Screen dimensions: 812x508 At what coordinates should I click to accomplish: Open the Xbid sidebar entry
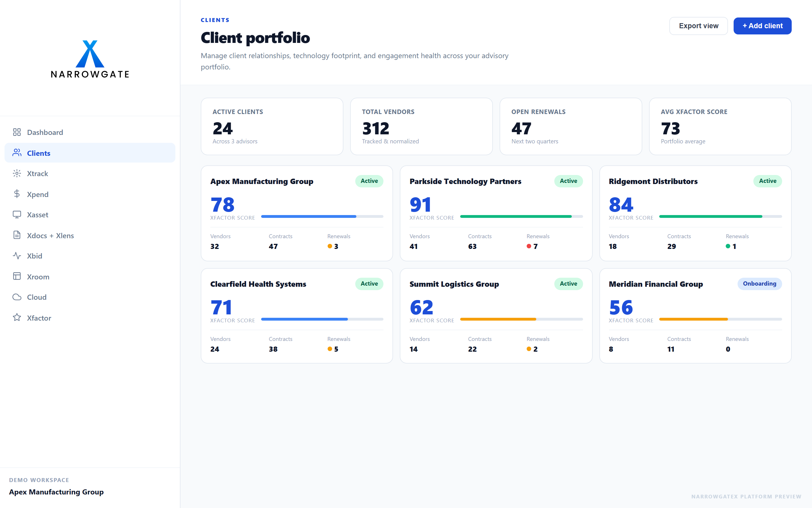point(90,256)
